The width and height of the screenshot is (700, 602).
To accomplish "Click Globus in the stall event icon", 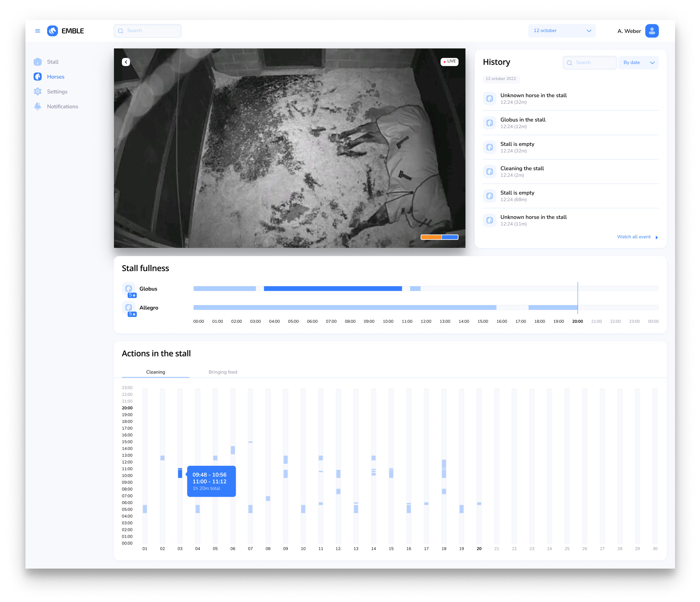I will point(490,123).
